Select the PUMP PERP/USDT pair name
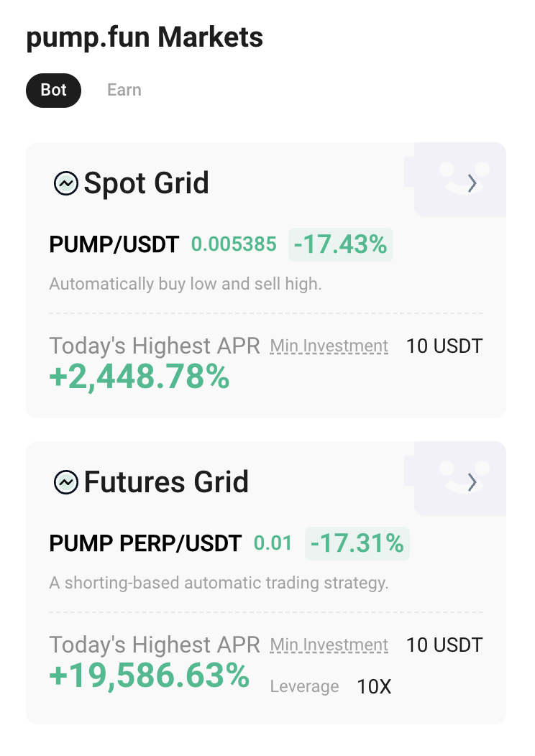This screenshot has width=535, height=756. 145,543
